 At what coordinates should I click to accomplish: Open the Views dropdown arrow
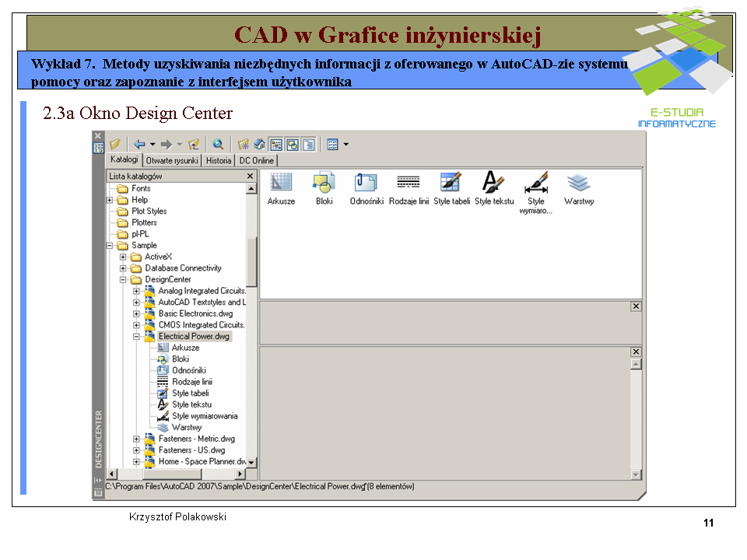[345, 144]
